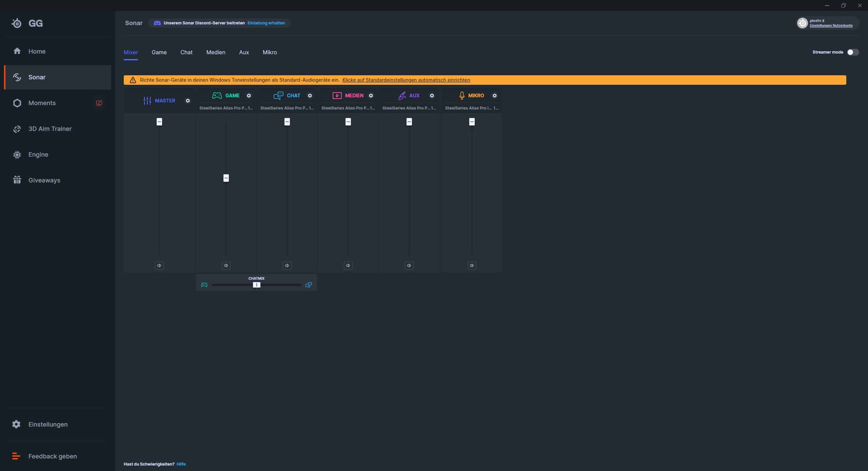Mute the MEDIEN channel speaker button
868x471 pixels.
pos(348,266)
